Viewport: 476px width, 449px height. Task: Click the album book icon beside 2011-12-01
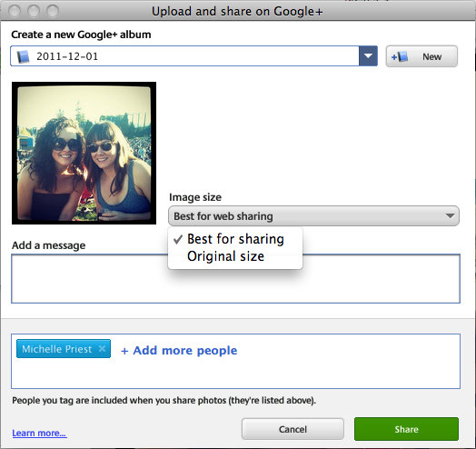[x=23, y=56]
